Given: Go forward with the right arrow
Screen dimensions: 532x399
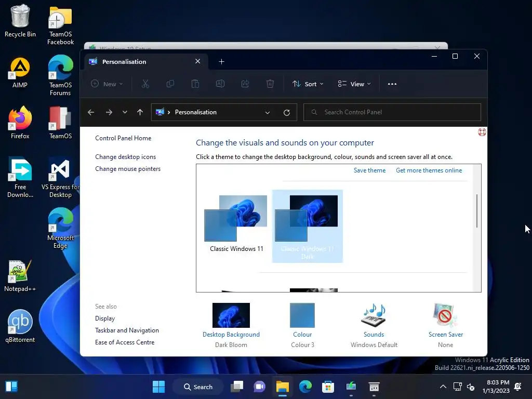Looking at the screenshot, I should [109, 112].
